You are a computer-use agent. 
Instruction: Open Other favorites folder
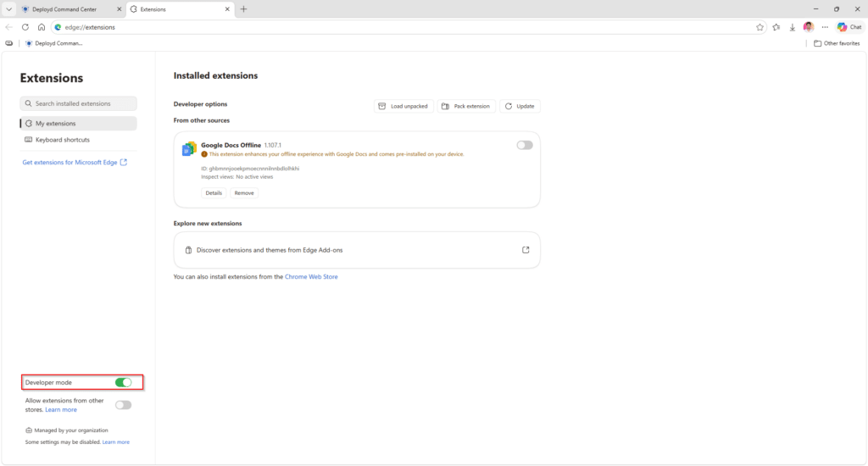point(837,43)
